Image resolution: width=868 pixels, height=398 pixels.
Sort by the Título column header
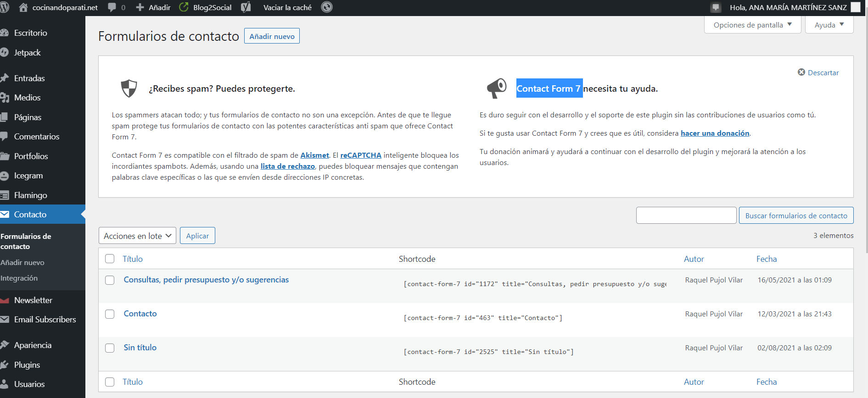[133, 259]
